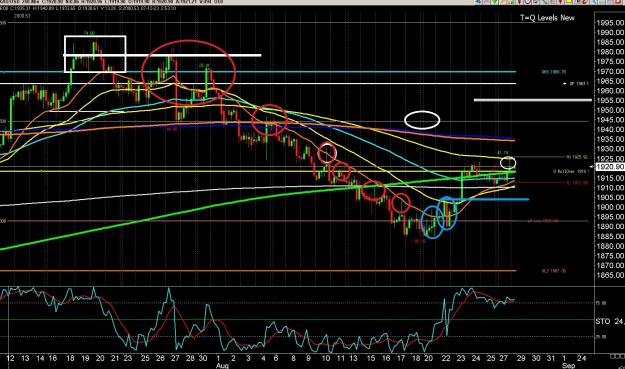Click the 1945.00 price axis label

610,120
